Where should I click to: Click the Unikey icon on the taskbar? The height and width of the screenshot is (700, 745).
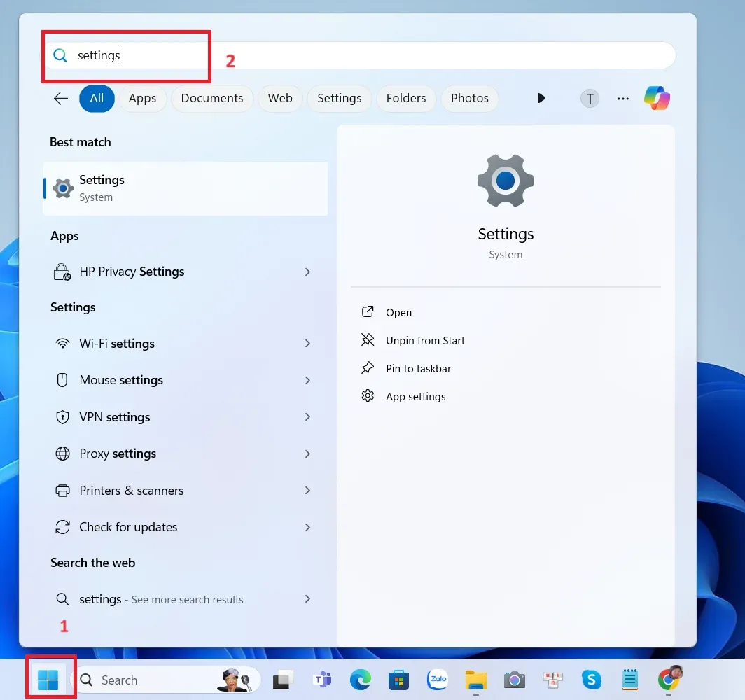(x=552, y=680)
